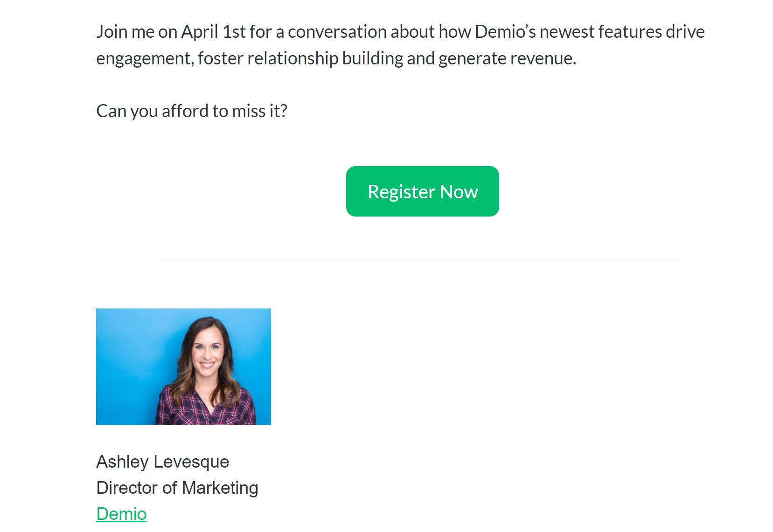The height and width of the screenshot is (532, 773).
Task: Click the word 'Now' on the green button
Action: point(459,192)
